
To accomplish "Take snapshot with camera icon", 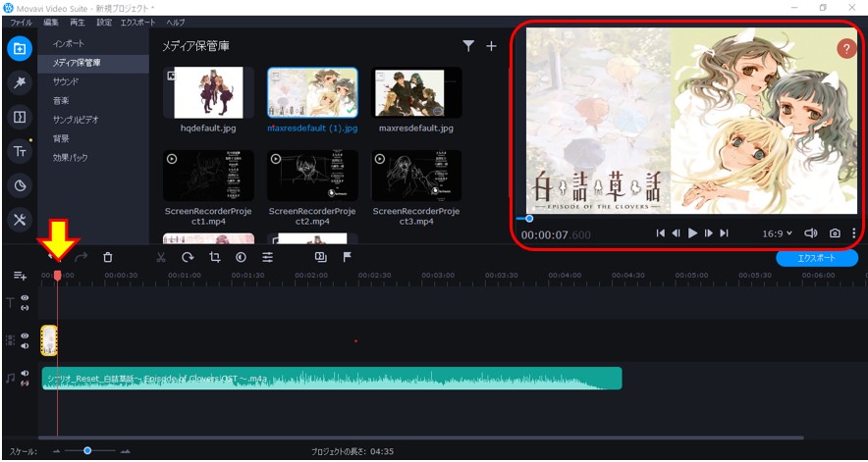I will (x=835, y=233).
